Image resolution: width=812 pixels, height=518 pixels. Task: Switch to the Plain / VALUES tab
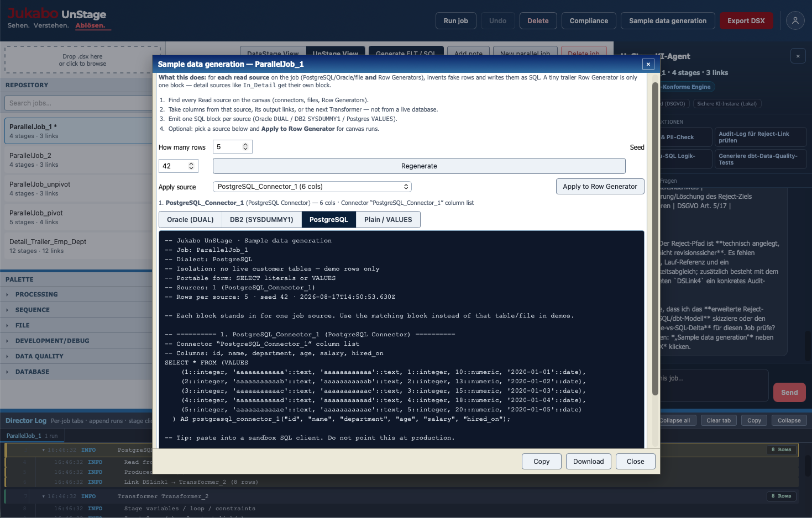[388, 219]
